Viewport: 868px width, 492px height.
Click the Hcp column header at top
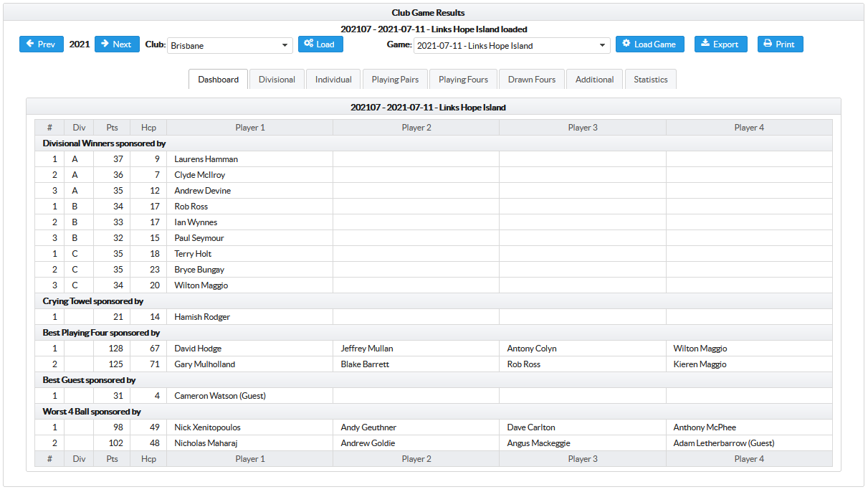148,128
